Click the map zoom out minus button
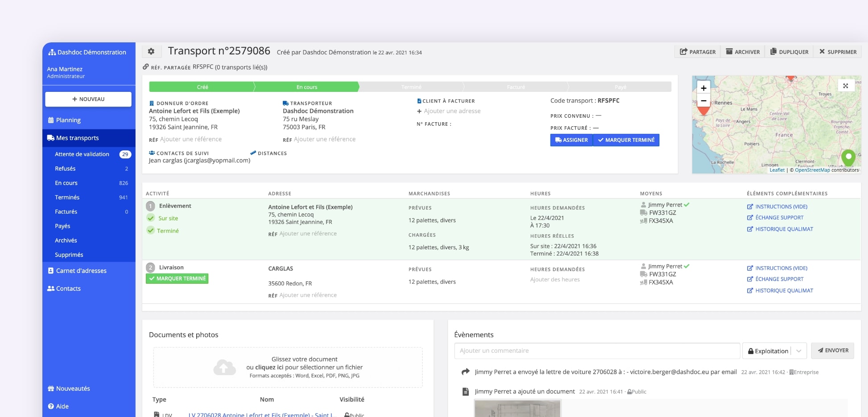Viewport: 868px width, 417px height. pyautogui.click(x=703, y=101)
